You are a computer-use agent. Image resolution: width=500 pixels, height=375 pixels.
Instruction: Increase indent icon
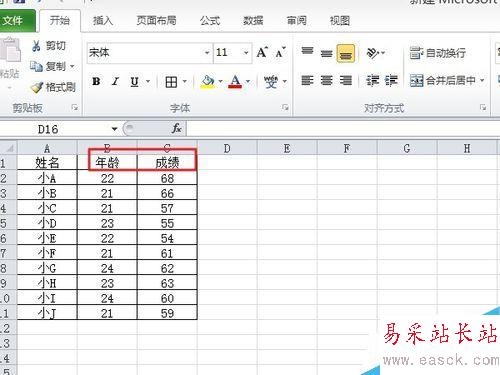coord(391,80)
